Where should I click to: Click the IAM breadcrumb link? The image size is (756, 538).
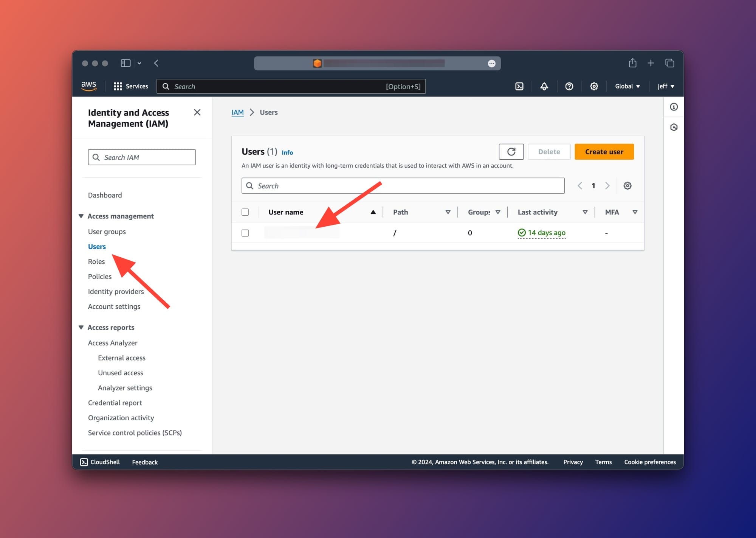pyautogui.click(x=237, y=112)
